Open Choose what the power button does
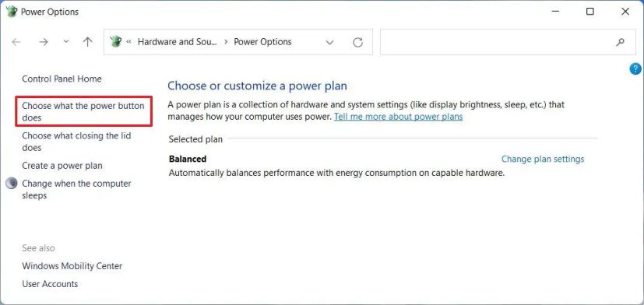 [x=83, y=112]
